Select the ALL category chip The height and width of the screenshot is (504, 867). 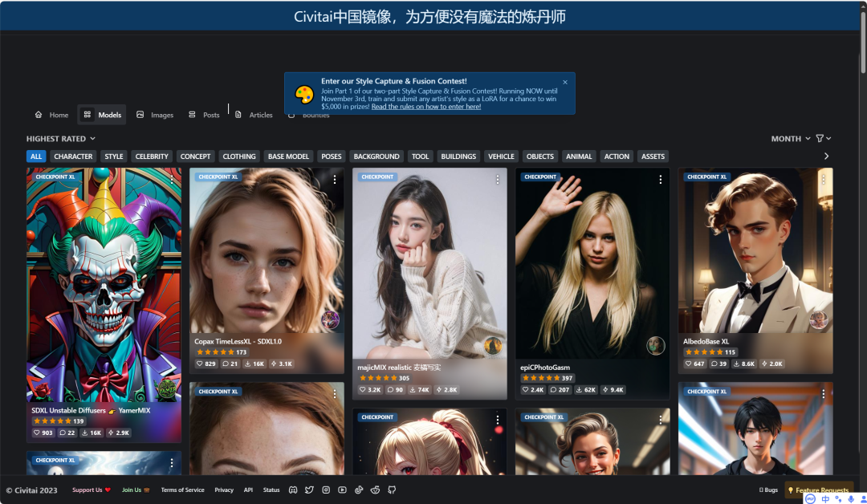click(x=36, y=156)
